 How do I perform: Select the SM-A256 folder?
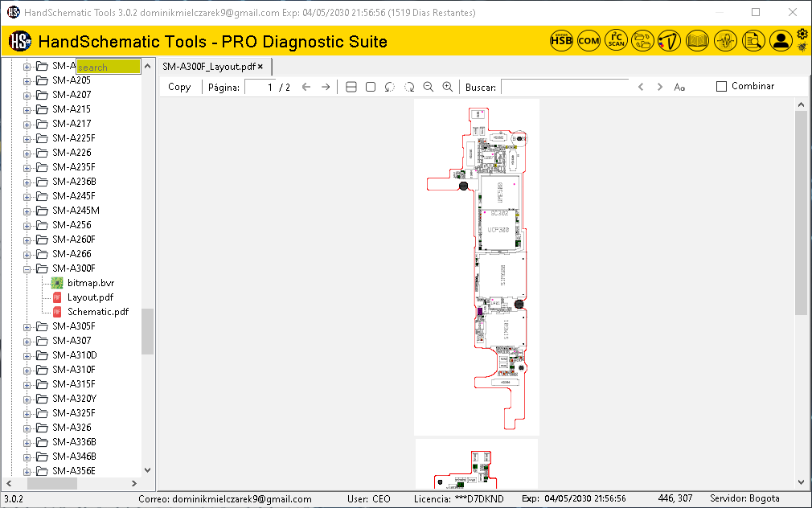[x=72, y=225]
